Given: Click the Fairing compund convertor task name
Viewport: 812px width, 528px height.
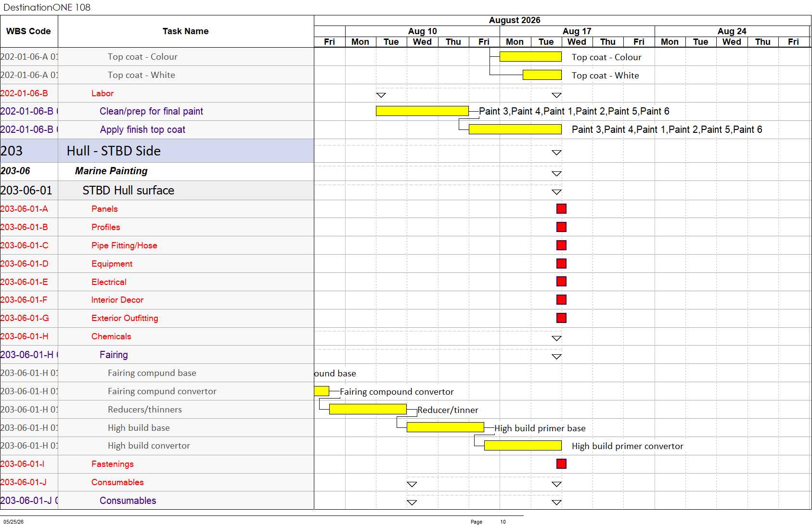Looking at the screenshot, I should click(x=162, y=391).
